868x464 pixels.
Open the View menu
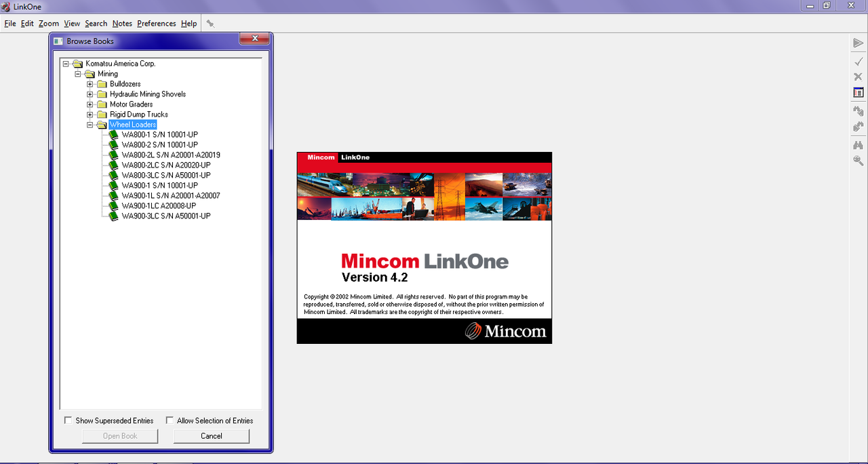(x=72, y=24)
